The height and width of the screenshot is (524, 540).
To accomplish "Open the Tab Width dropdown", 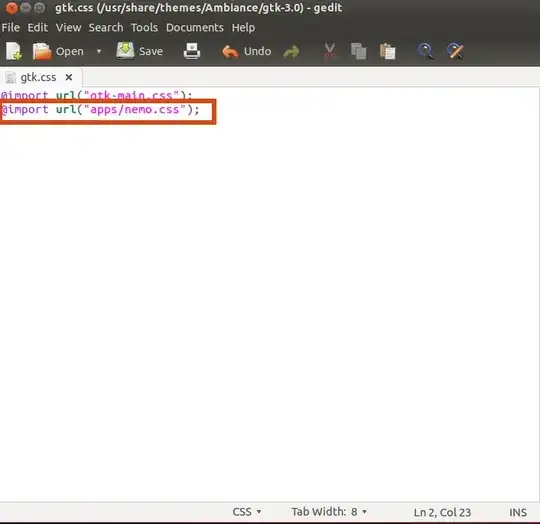I will [x=329, y=512].
